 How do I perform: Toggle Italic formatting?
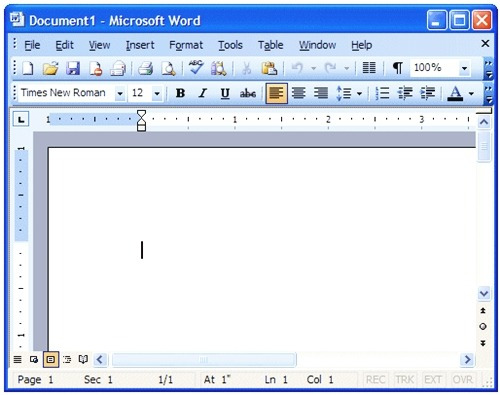coord(203,93)
